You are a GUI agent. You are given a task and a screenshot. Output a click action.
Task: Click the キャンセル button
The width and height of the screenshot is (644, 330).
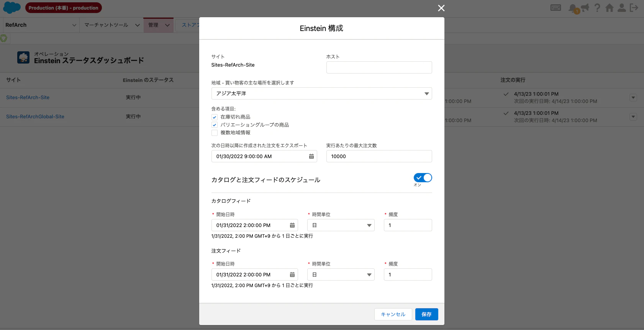(393, 314)
